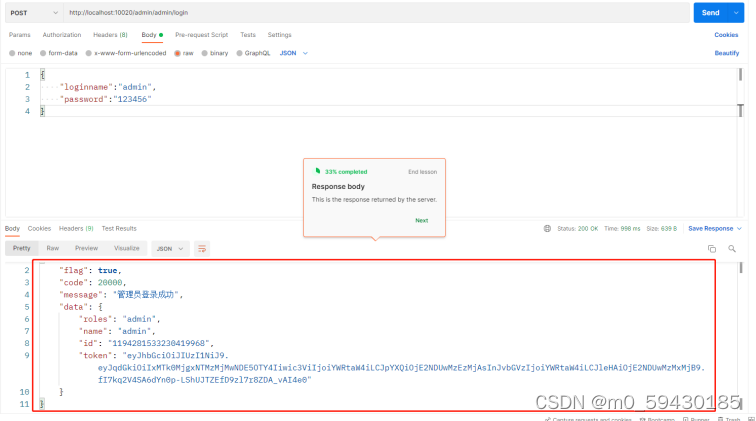Click Next in the lesson popup
Image resolution: width=756 pixels, height=421 pixels.
(421, 220)
